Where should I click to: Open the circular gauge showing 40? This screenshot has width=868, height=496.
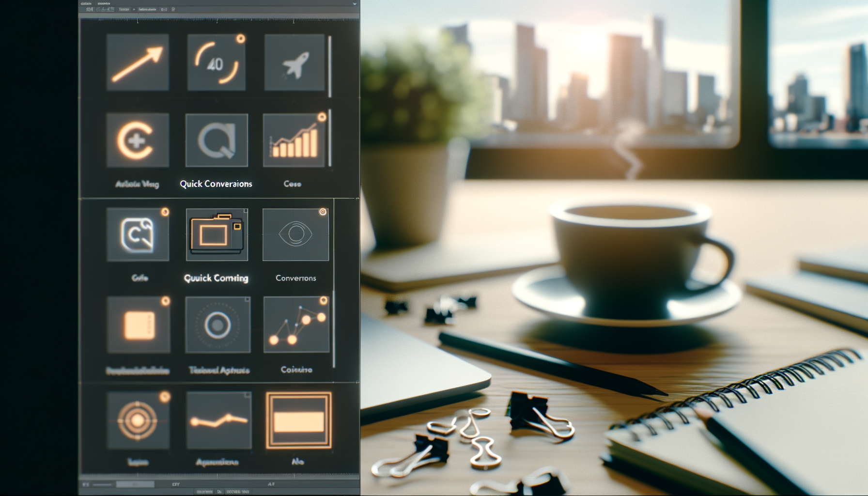(216, 62)
